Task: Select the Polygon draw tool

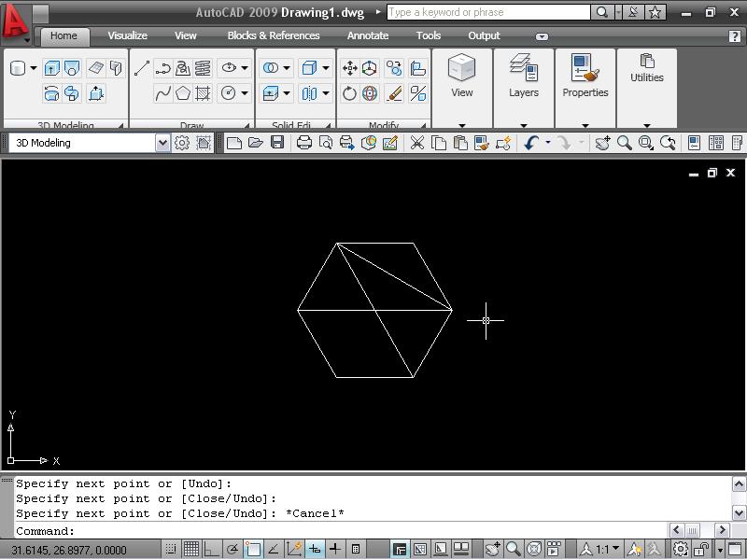Action: coord(183,93)
